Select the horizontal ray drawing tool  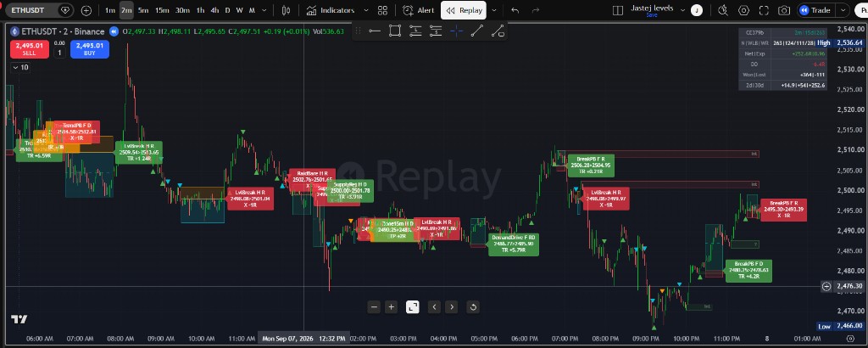pyautogui.click(x=375, y=31)
